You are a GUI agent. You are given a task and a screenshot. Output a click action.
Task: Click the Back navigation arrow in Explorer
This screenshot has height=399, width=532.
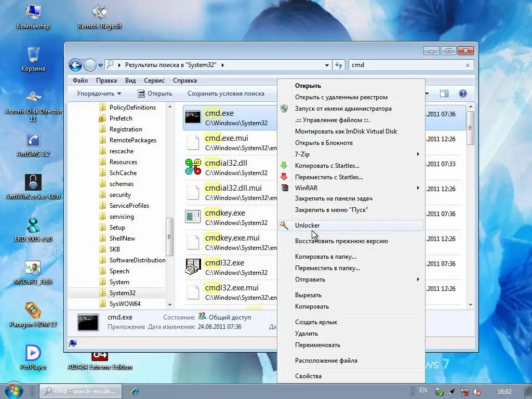[x=76, y=65]
